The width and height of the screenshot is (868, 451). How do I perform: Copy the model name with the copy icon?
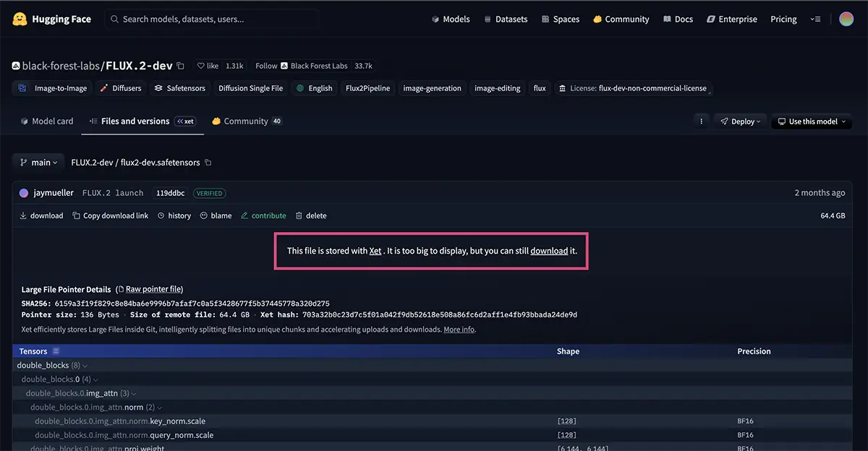coord(181,66)
